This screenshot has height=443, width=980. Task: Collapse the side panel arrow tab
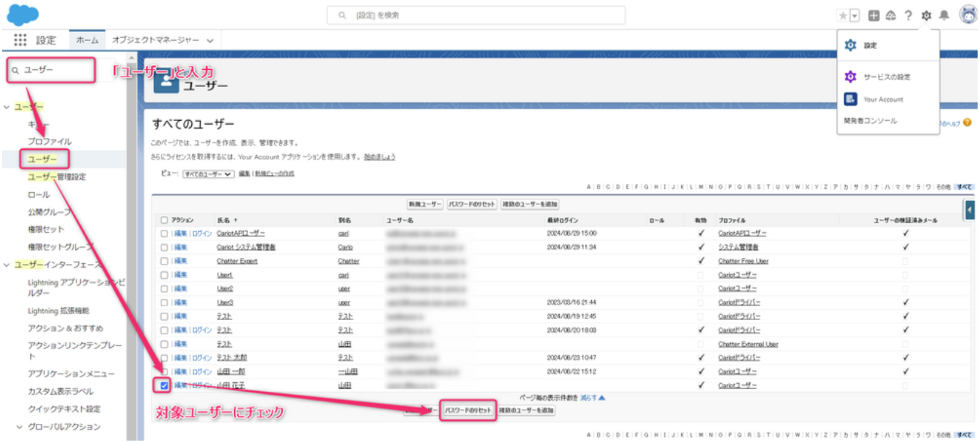point(969,210)
